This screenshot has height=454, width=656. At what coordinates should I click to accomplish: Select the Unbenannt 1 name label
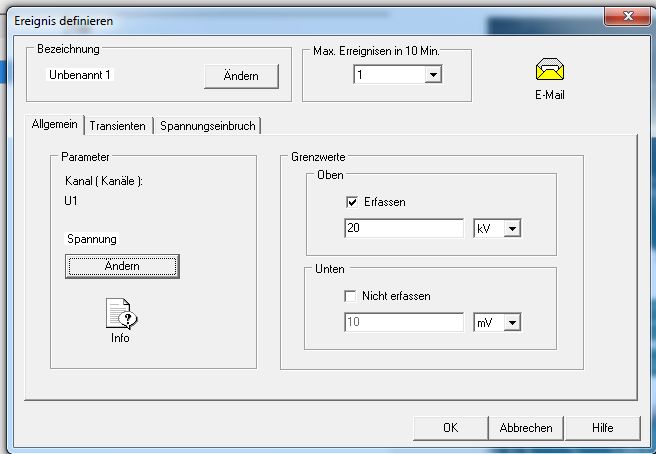tap(82, 74)
